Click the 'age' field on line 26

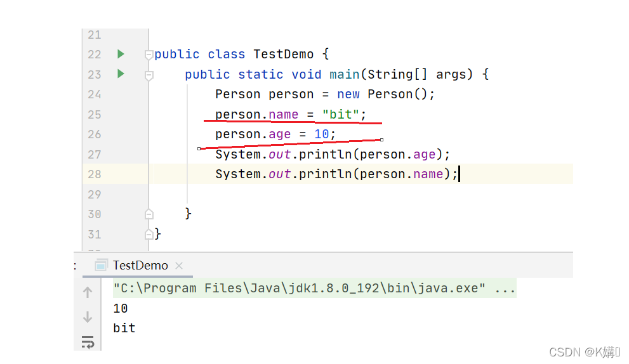[x=280, y=134]
